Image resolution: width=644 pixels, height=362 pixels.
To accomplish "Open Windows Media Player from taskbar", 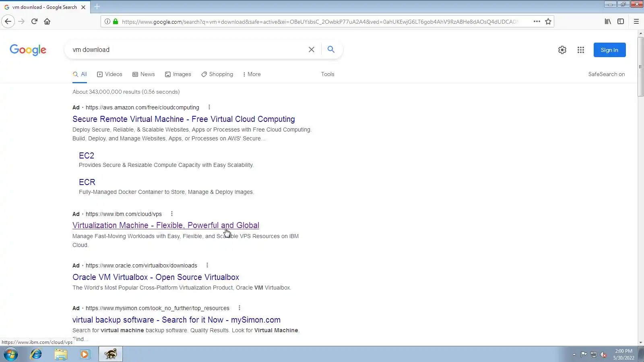I will 85,354.
